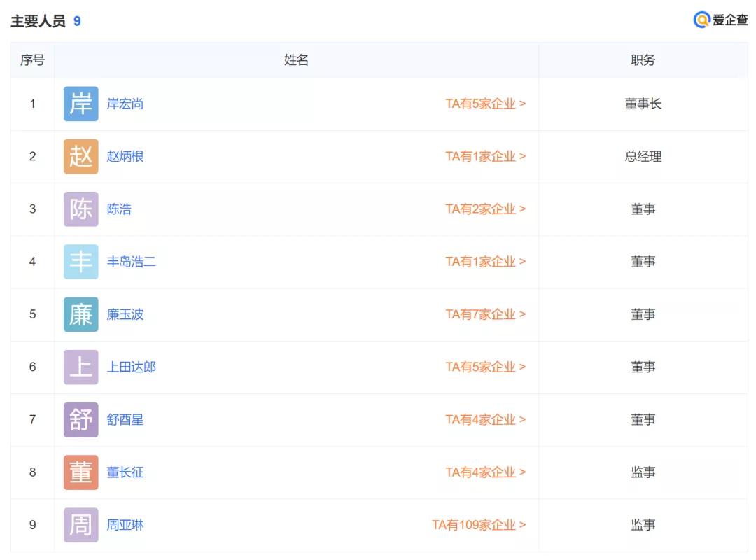Open 舒酉星's personnel profile
Screen dimensions: 756x560
[126, 419]
